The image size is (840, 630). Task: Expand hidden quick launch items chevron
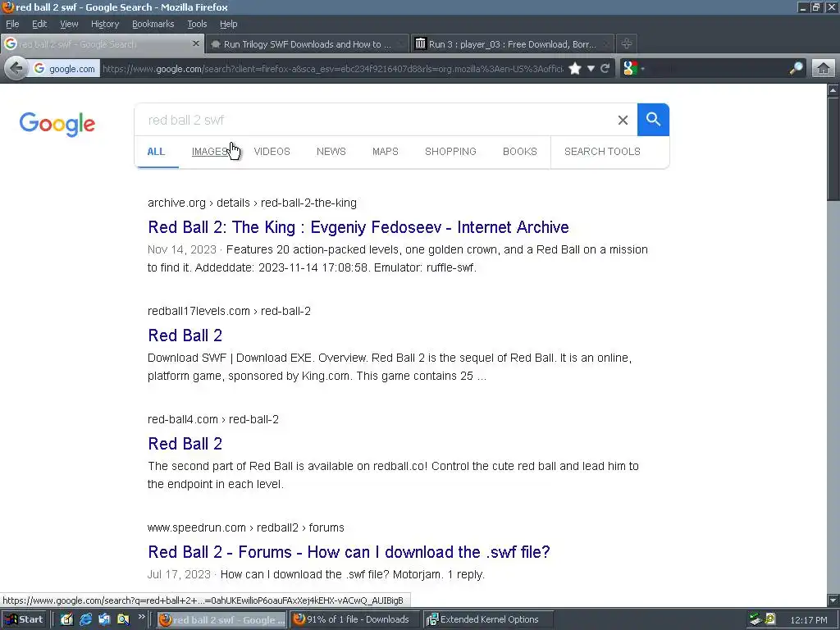(141, 617)
